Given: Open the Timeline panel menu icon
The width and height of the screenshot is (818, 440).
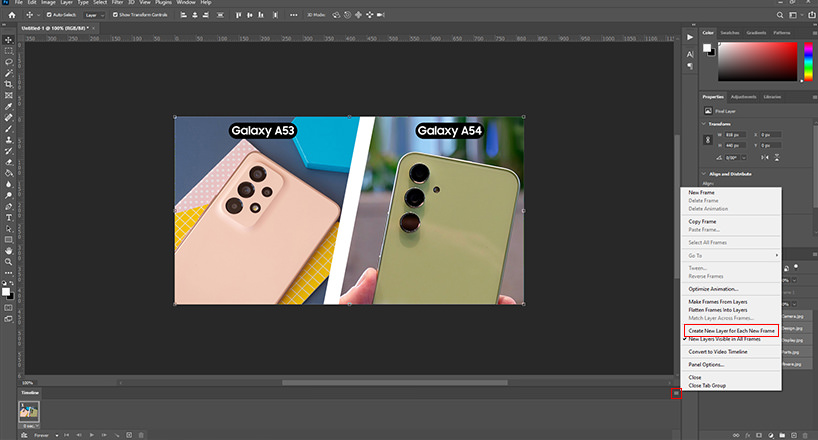Looking at the screenshot, I should 676,393.
